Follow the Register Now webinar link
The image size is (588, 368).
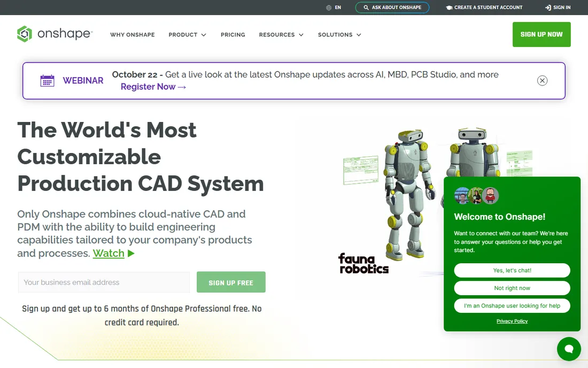coord(153,87)
